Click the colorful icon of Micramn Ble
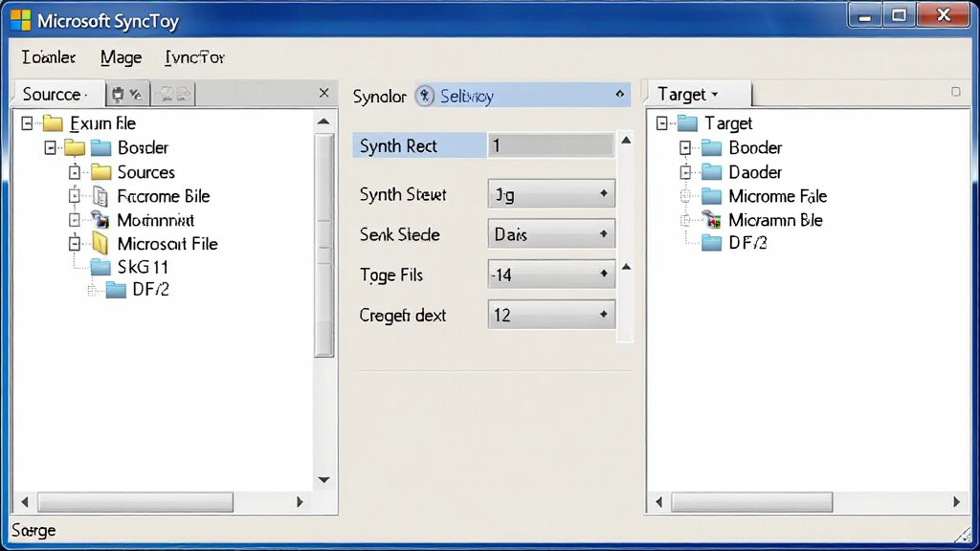980x551 pixels. tap(711, 219)
